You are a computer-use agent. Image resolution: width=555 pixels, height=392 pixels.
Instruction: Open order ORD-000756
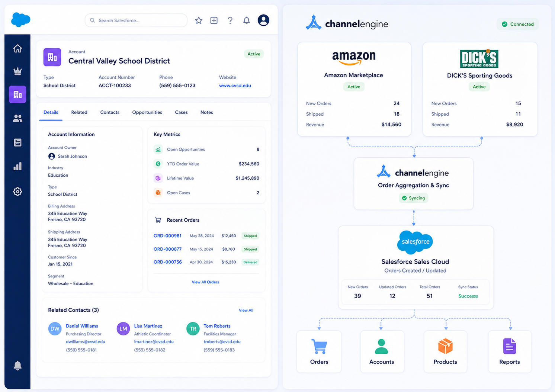click(167, 262)
